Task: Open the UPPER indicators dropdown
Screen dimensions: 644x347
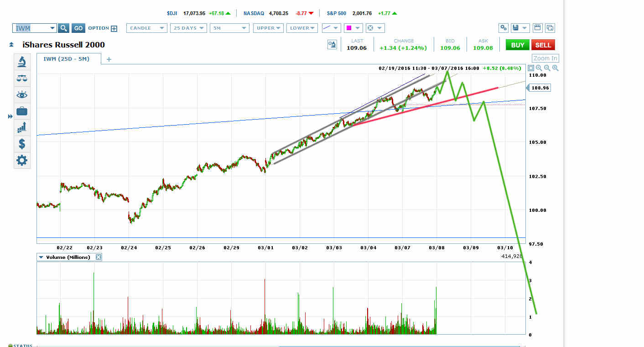Action: [268, 28]
